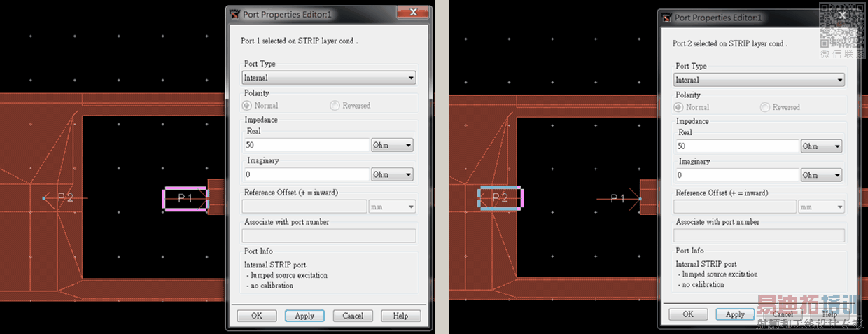Click Cancel in the Port 1 properties dialog

click(353, 316)
